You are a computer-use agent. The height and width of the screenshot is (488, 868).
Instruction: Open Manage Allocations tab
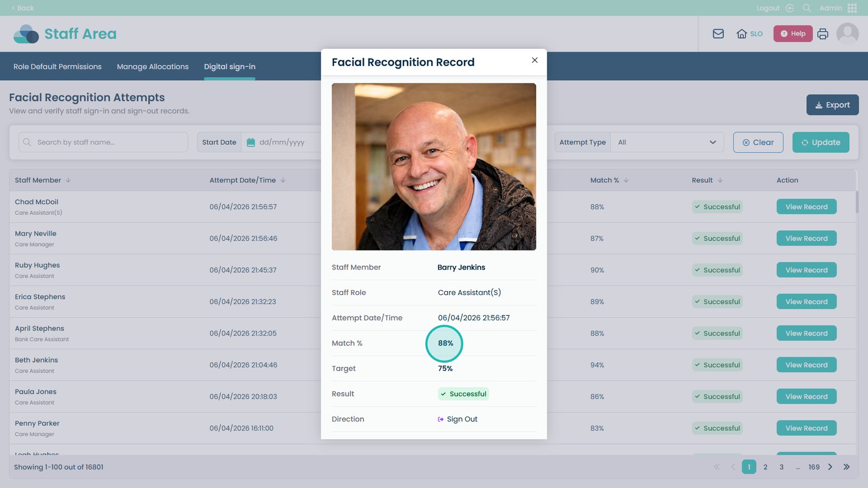coord(152,67)
